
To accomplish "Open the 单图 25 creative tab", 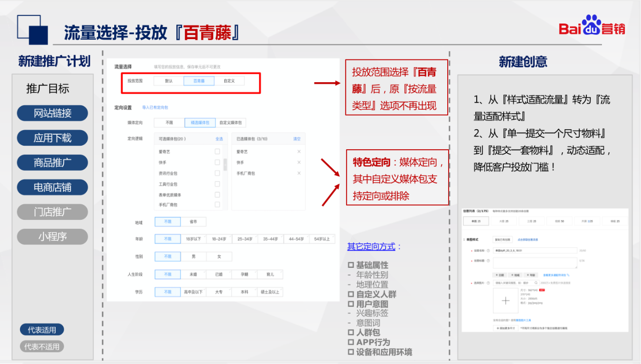I will point(476,221).
